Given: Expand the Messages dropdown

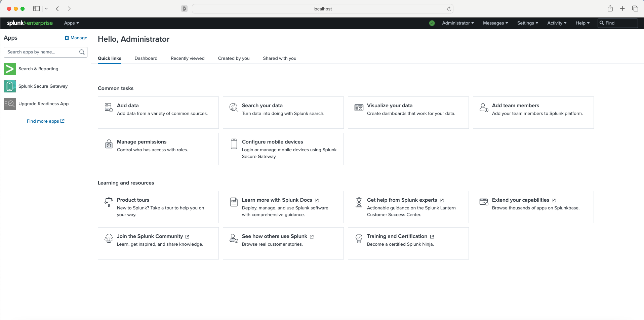Looking at the screenshot, I should [495, 23].
